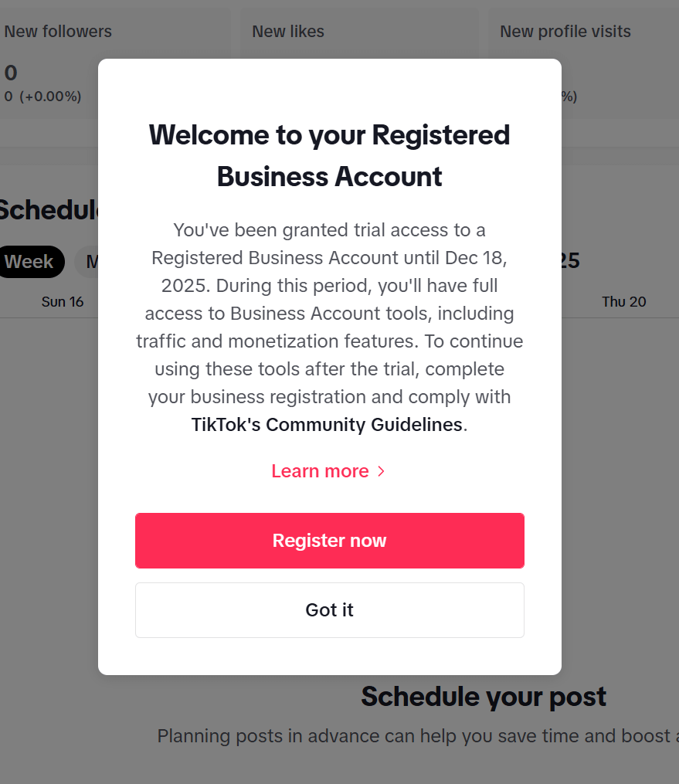This screenshot has height=784, width=679.
Task: Click the Register now button
Action: click(329, 540)
